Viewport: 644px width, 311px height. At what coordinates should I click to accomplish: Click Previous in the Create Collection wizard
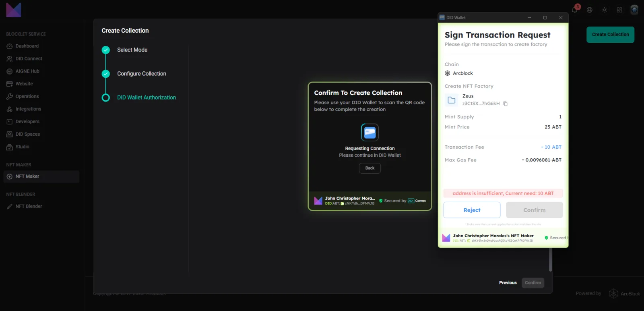508,283
